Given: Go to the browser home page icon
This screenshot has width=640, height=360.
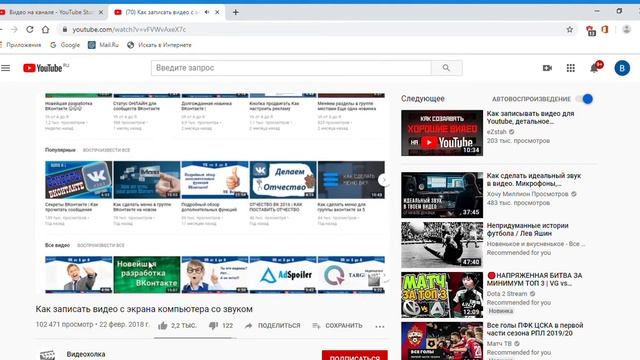Looking at the screenshot, I should 45,29.
